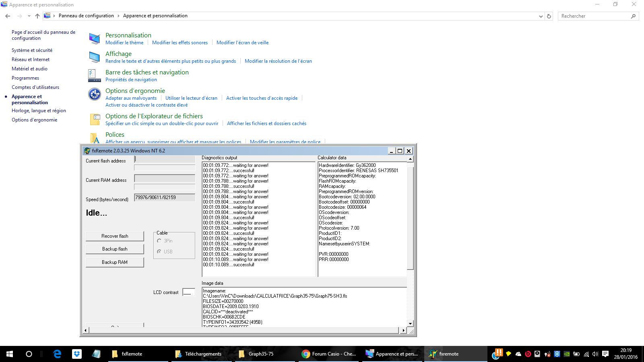This screenshot has width=644, height=362.
Task: Click the search magnifier icon
Action: click(x=633, y=16)
